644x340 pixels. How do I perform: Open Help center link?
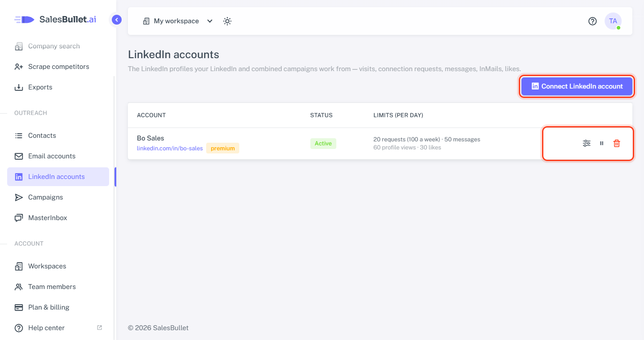tap(58, 328)
